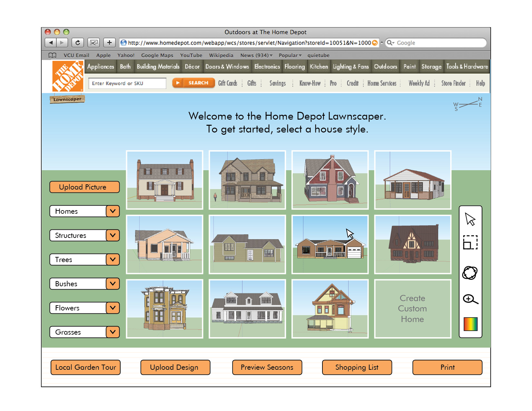Select the dashed marquee selection tool
The image size is (532, 411).
[470, 242]
